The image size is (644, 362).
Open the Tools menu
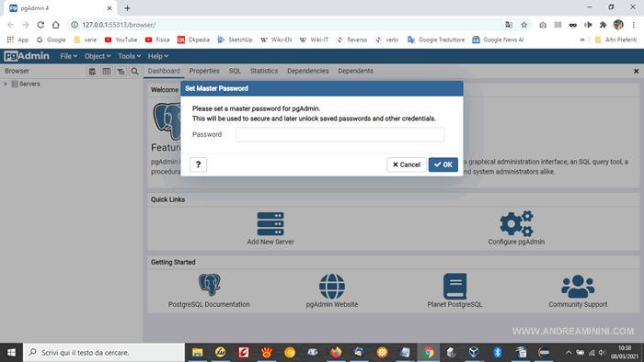pos(129,56)
